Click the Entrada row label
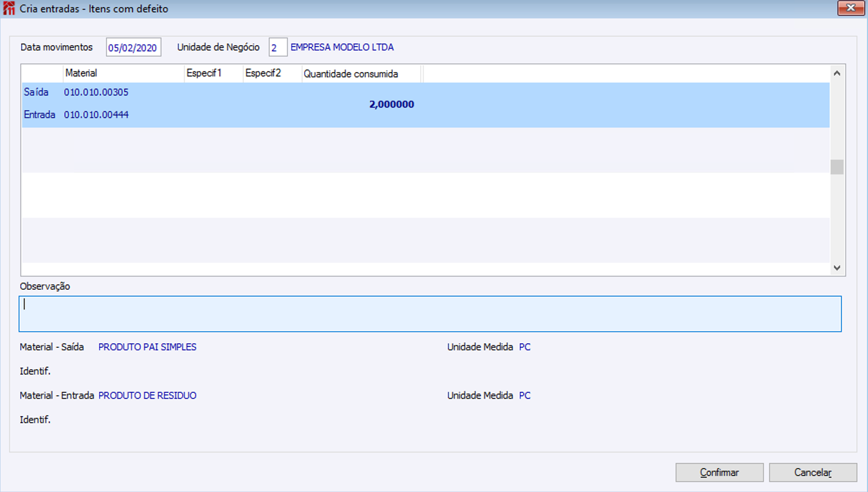Image resolution: width=868 pixels, height=492 pixels. coord(40,115)
